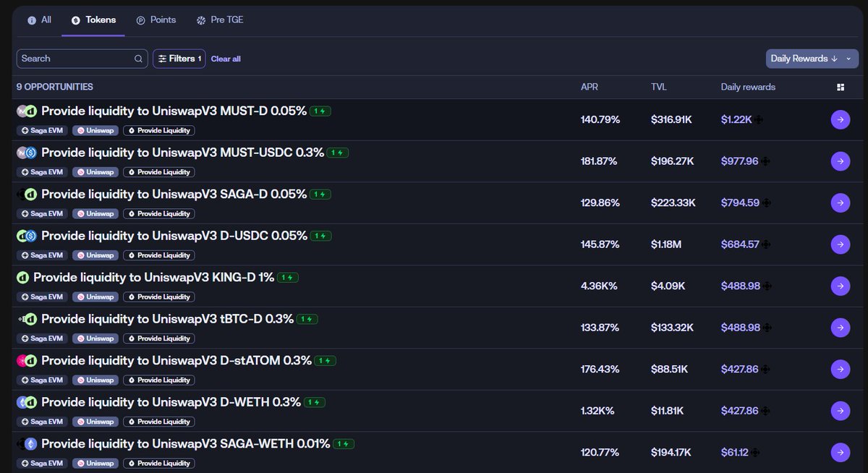This screenshot has width=868, height=473.
Task: Click the green boost badge on KING-D row
Action: pyautogui.click(x=288, y=278)
